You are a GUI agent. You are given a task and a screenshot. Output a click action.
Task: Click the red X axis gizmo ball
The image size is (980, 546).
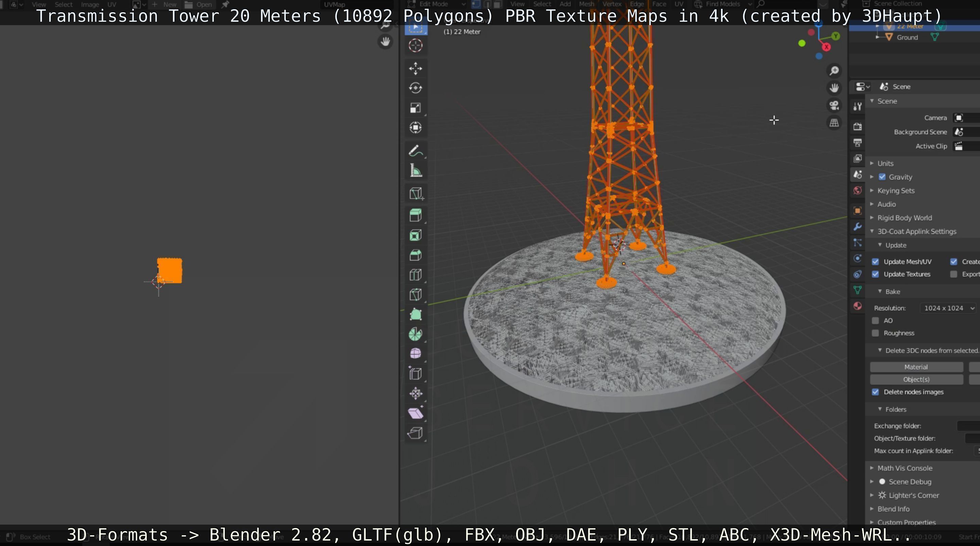click(x=826, y=47)
